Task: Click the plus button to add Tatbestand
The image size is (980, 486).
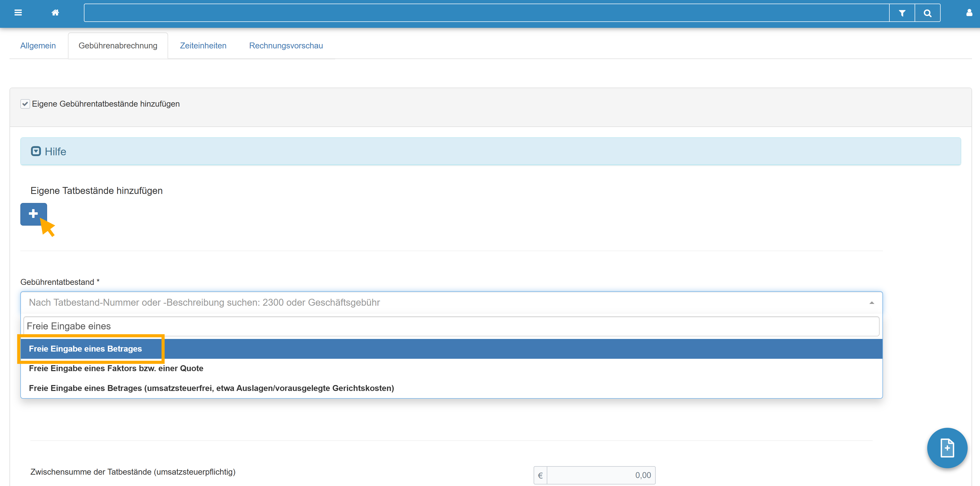Action: 33,214
